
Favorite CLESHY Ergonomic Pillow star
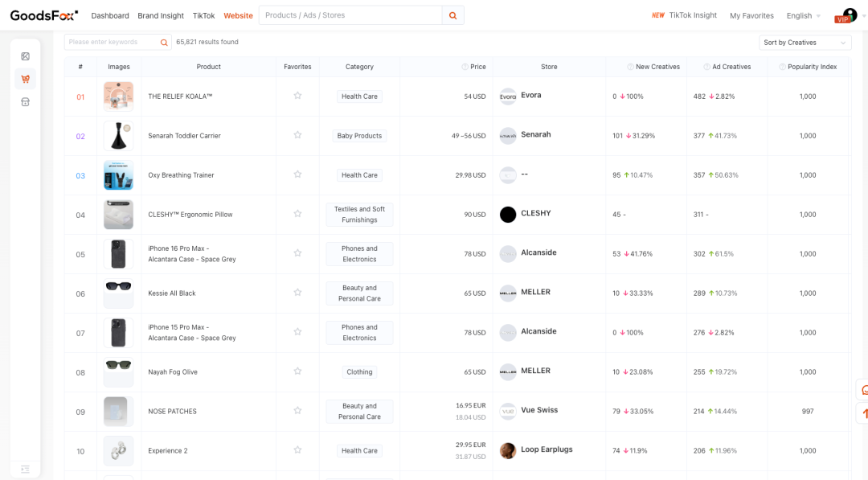coord(298,214)
